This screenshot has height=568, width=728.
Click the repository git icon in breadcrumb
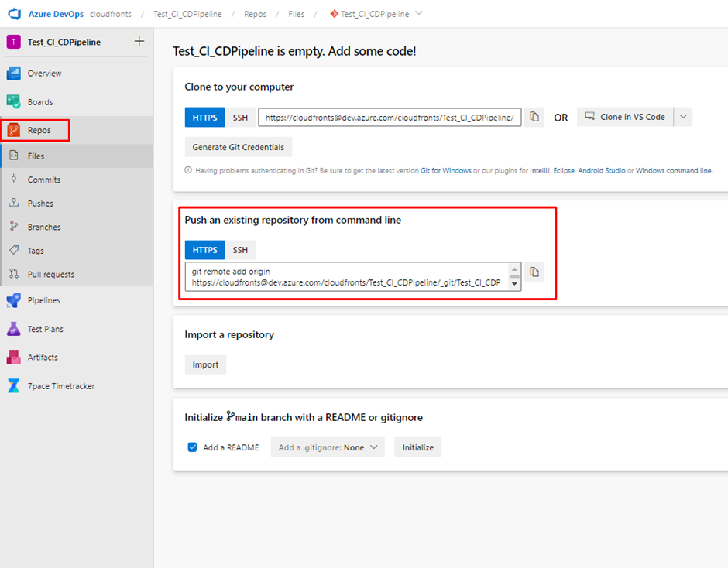pyautogui.click(x=334, y=14)
